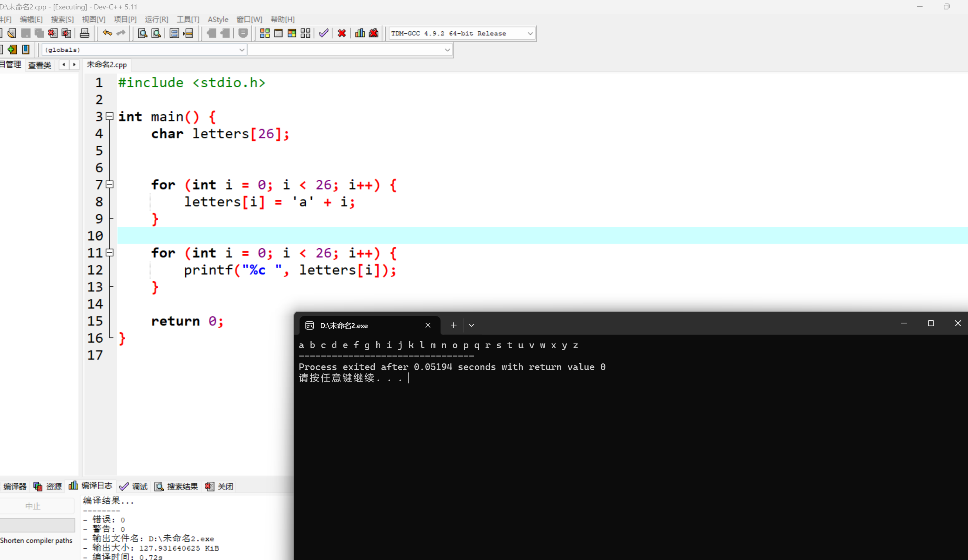Open the terminal new tab dropdown chevron
This screenshot has height=560, width=968.
[471, 325]
